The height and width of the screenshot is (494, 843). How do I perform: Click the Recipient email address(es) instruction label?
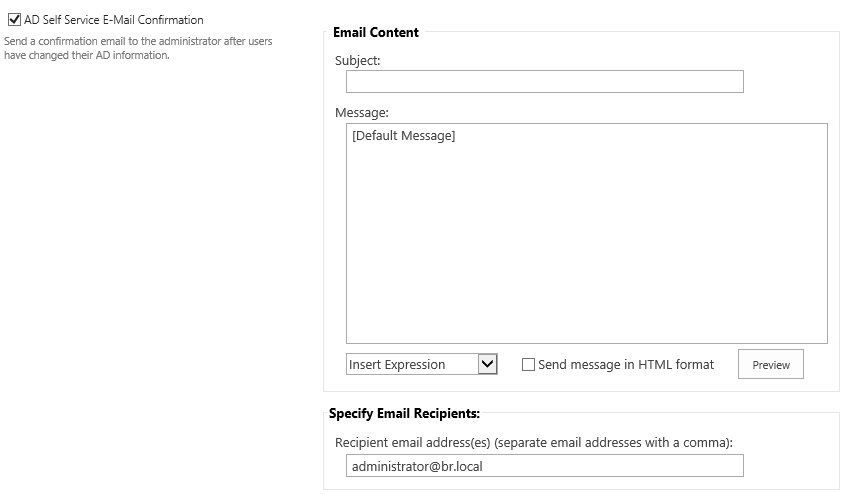click(534, 442)
